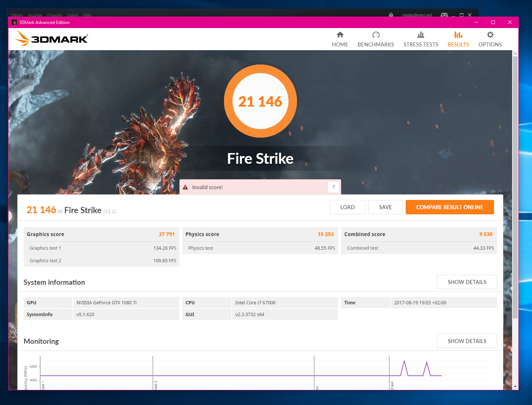Open the OPTIONS gear section
Screen dimensions: 532x405
click(490, 39)
